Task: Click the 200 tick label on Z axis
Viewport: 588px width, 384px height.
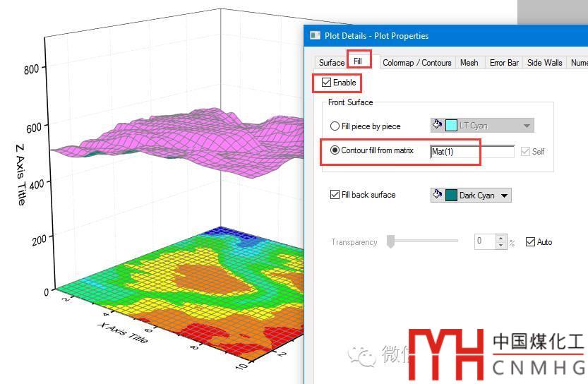Action: [x=40, y=240]
